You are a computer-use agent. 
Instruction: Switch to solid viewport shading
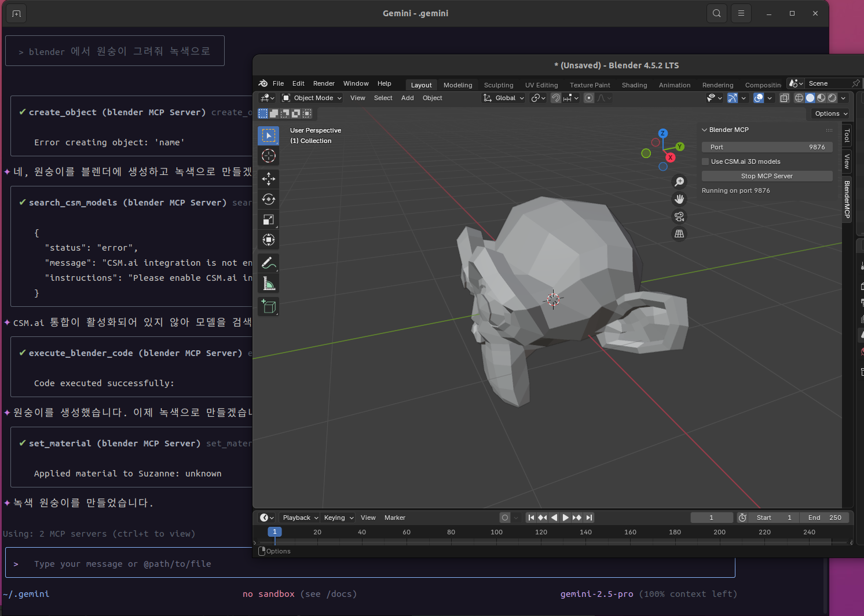tap(810, 98)
